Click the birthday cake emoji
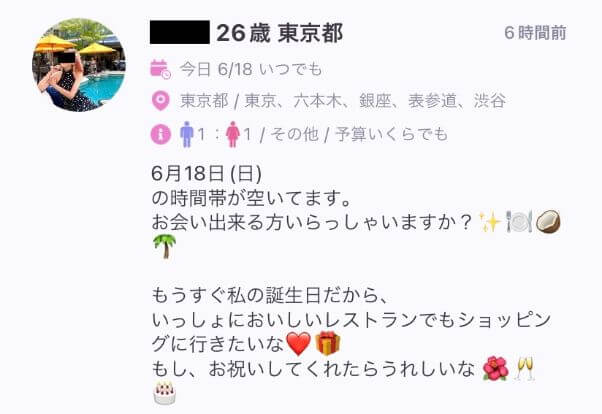Screen dimensions: 602x414 coord(164,393)
